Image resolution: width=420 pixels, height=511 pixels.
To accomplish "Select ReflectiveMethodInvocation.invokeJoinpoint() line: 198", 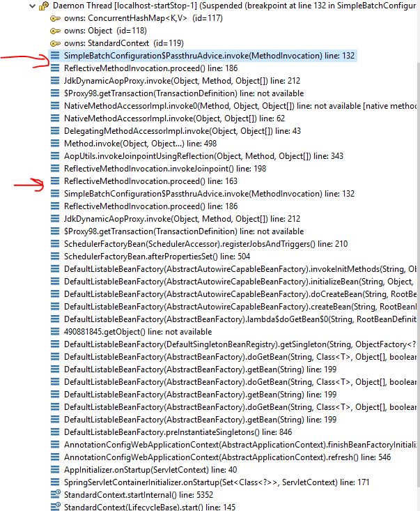I will [x=165, y=169].
